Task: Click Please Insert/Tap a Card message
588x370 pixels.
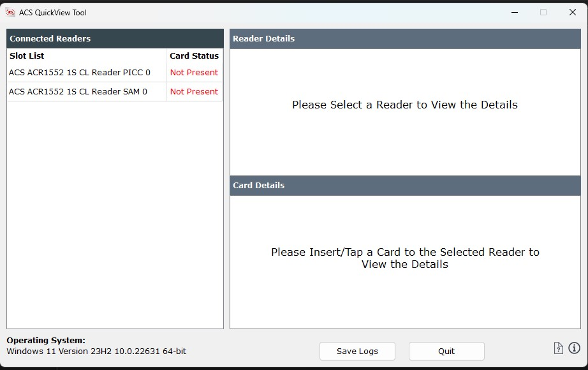Action: [405, 258]
